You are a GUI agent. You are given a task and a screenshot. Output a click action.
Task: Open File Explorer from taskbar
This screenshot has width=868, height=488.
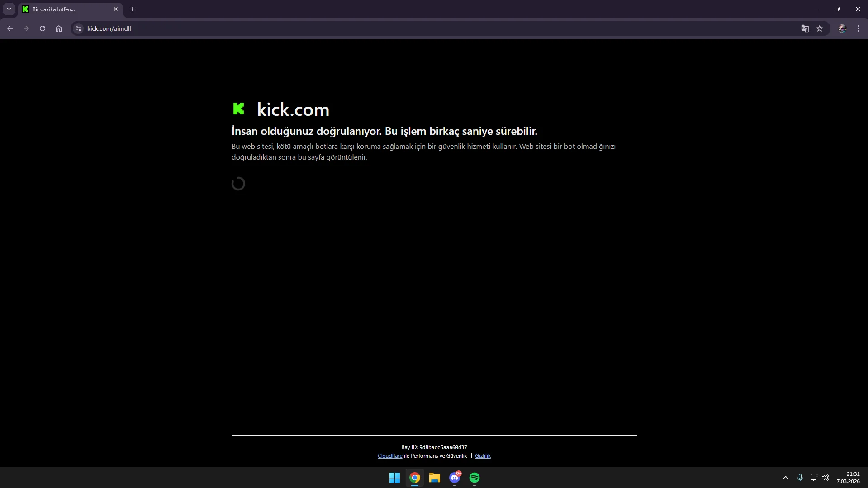coord(435,478)
